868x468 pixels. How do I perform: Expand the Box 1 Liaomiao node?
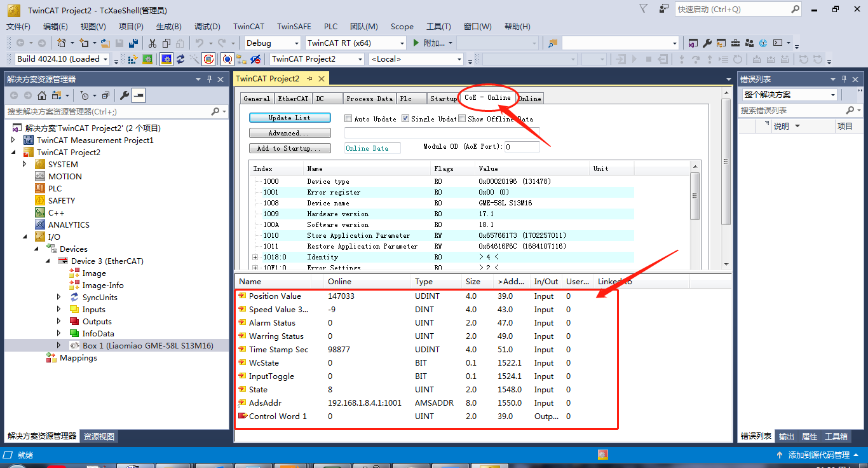tap(60, 345)
